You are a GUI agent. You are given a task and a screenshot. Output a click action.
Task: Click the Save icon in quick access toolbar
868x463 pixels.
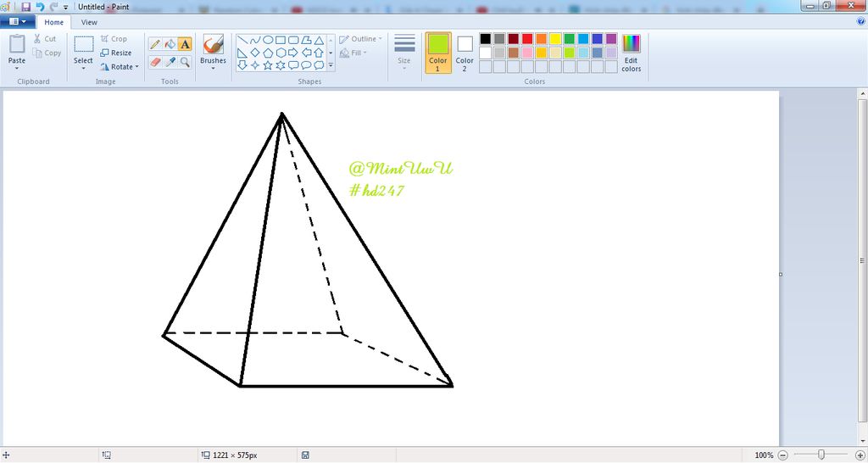[25, 7]
